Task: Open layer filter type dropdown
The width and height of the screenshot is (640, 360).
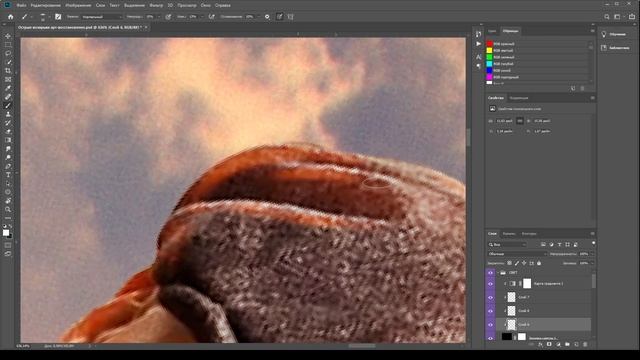Action: (507, 244)
